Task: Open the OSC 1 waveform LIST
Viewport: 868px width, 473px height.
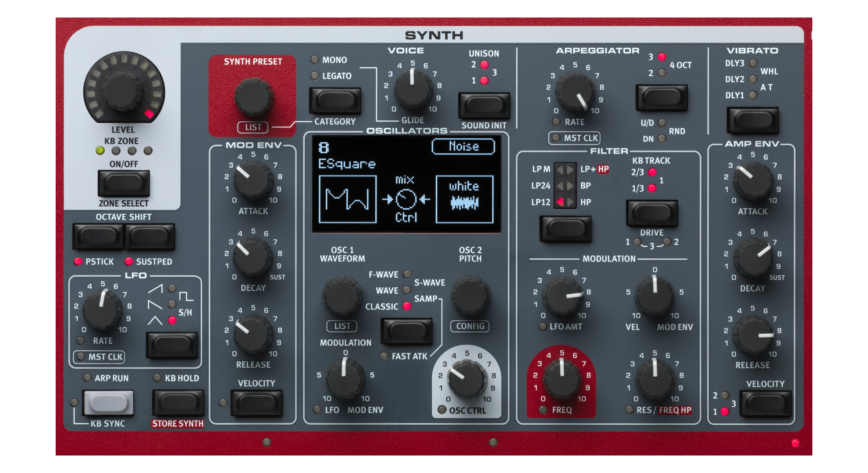Action: pyautogui.click(x=342, y=326)
